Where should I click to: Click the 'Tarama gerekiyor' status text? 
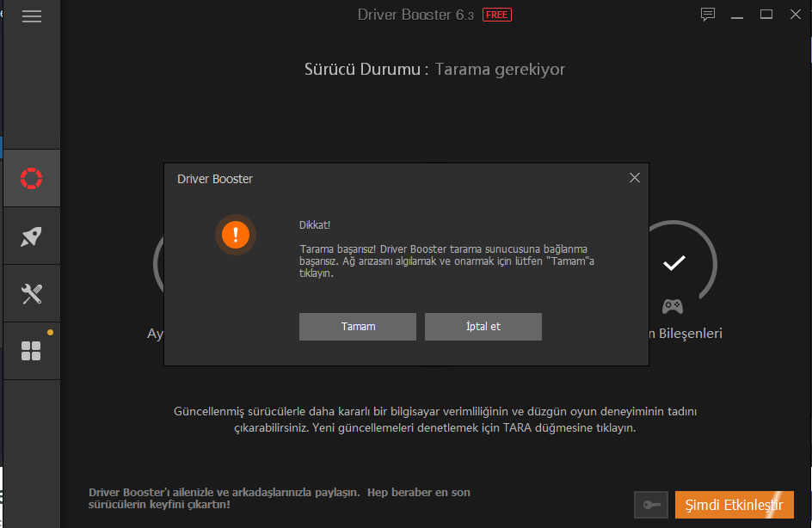pyautogui.click(x=500, y=70)
